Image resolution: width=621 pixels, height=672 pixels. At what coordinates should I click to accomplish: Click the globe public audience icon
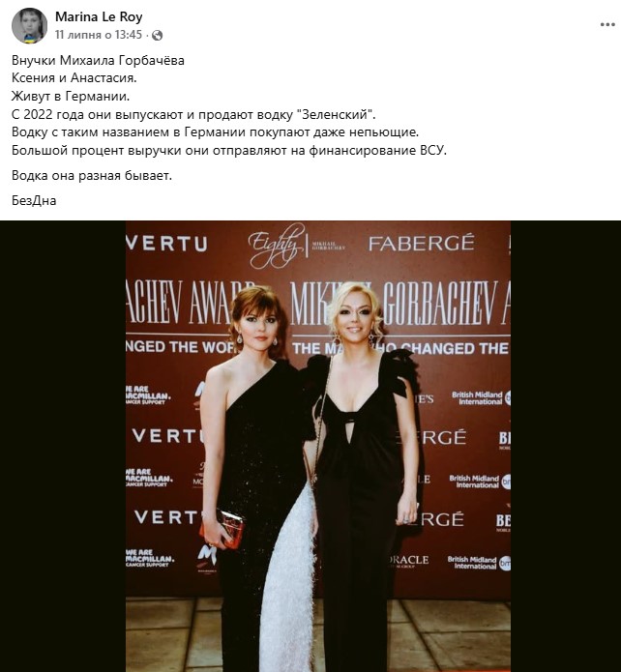[158, 35]
